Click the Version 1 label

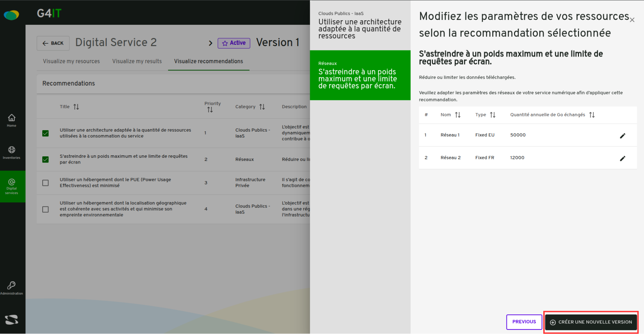click(x=278, y=42)
